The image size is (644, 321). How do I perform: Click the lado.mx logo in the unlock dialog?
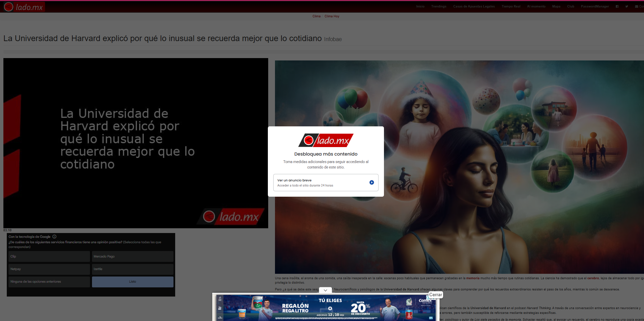(x=326, y=140)
